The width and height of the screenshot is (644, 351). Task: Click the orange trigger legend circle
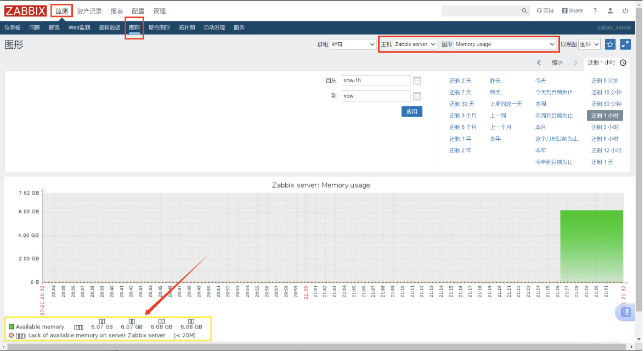(11, 336)
